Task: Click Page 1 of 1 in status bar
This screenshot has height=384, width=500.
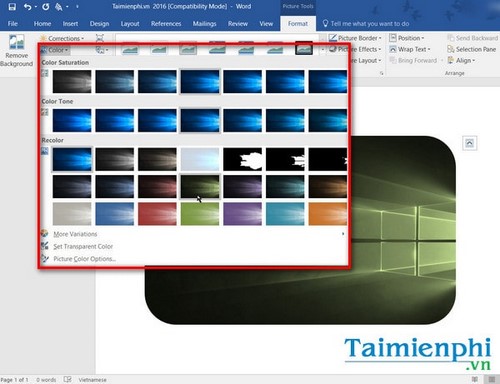Action: tap(14, 380)
